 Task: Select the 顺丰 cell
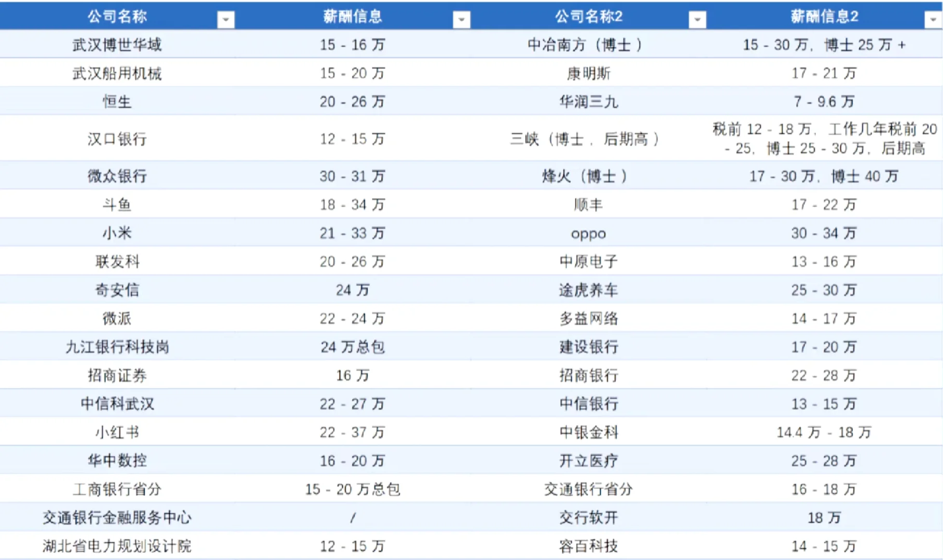pos(589,204)
